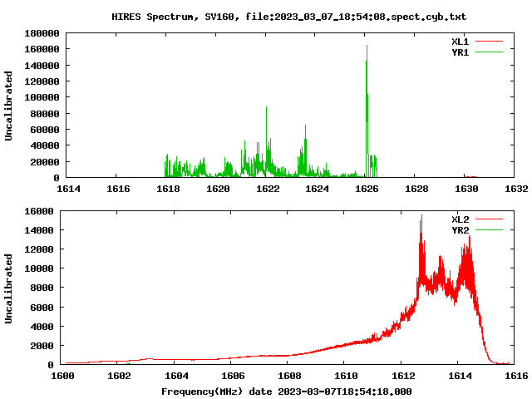Click the 1622 x-axis tick label
532x399 pixels.
[x=268, y=189]
